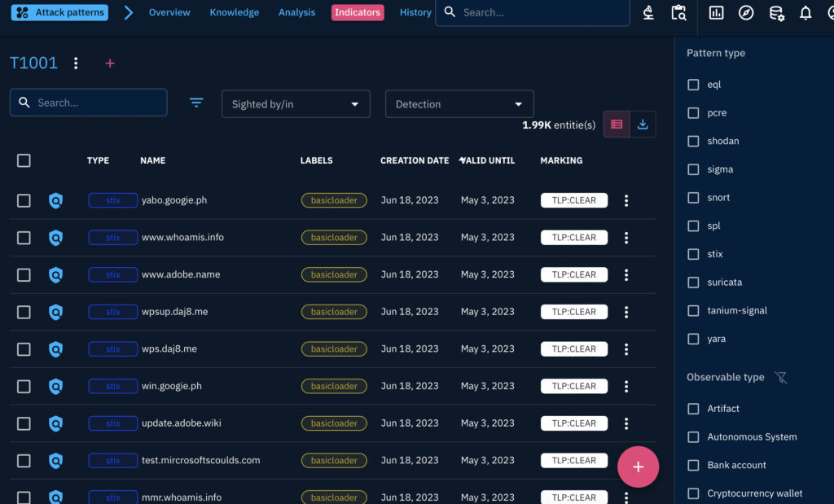Open the dashboard chart icon
The width and height of the screenshot is (834, 504).
click(716, 13)
